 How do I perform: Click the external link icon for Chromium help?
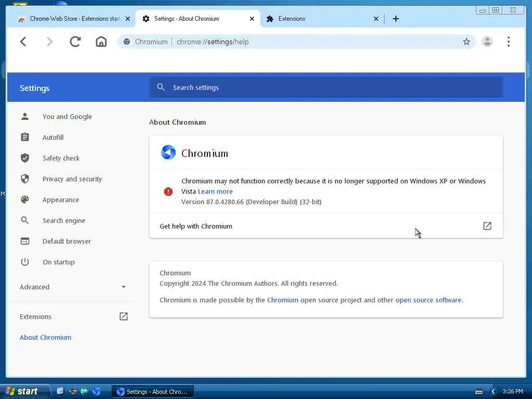[x=487, y=226]
